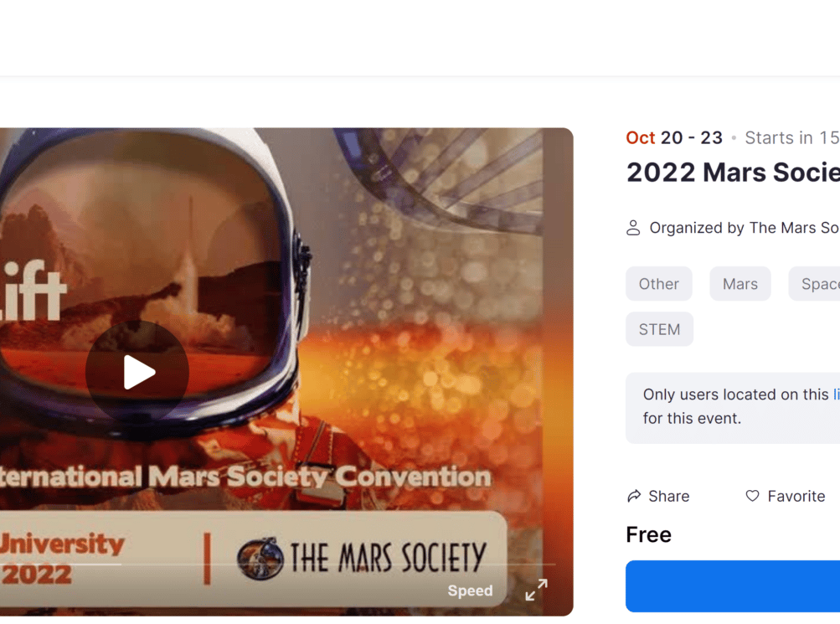Click the 2022 Mars Society event title
The width and height of the screenshot is (840, 624).
pos(734,173)
